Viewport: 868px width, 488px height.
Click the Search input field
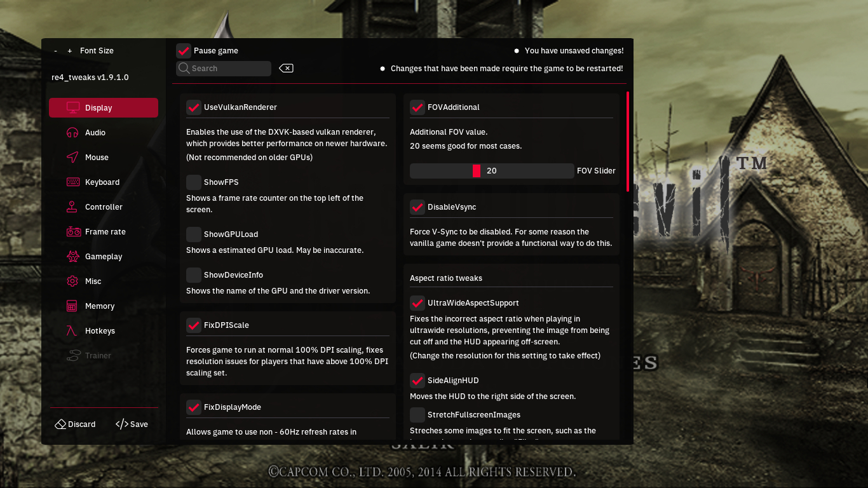tap(224, 68)
